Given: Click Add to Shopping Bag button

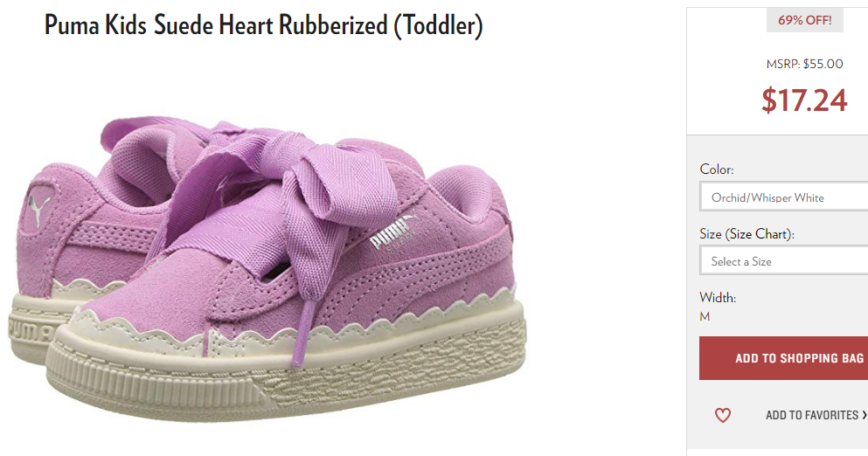Looking at the screenshot, I should [x=784, y=358].
